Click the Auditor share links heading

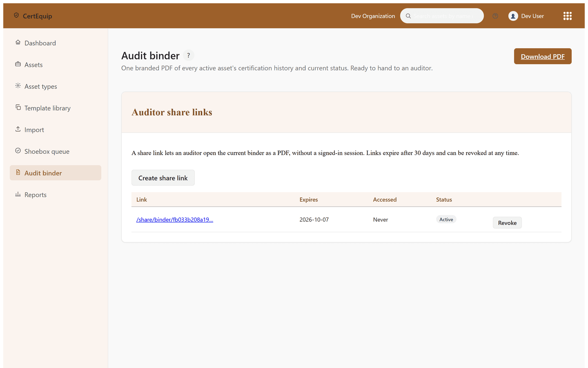click(172, 112)
